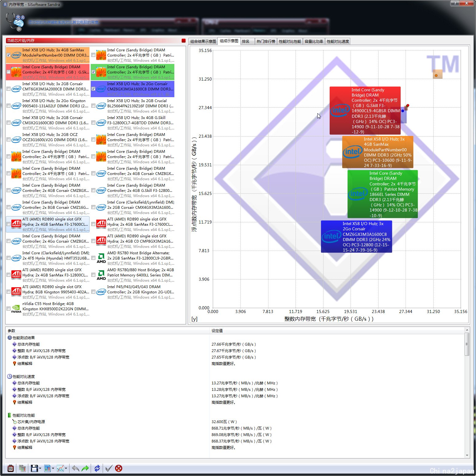Click the copy results icon in toolbar
476x476 pixels.
click(22, 468)
